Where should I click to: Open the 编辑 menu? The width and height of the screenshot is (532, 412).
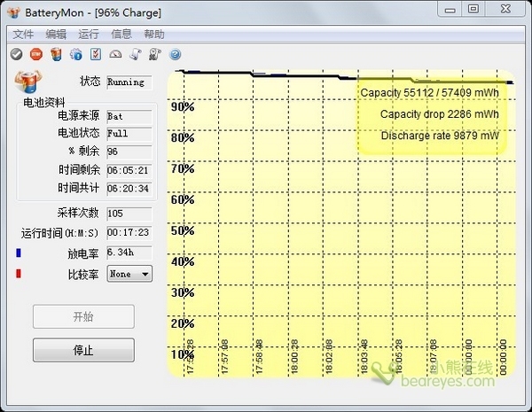coord(56,34)
